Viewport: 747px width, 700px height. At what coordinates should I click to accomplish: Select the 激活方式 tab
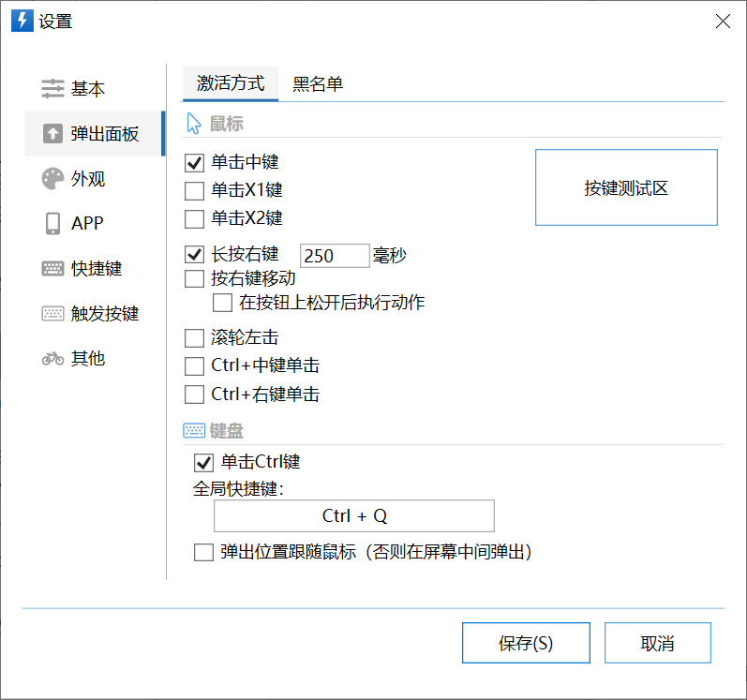click(231, 83)
